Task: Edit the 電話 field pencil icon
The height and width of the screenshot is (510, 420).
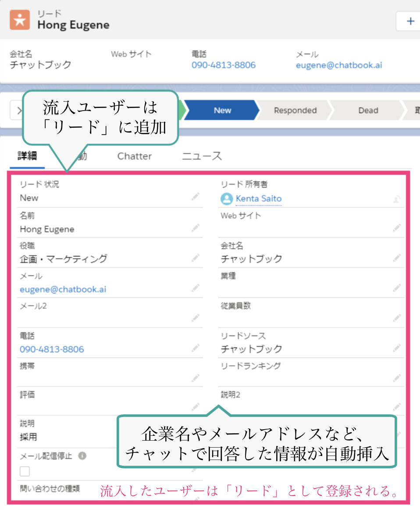Action: (x=195, y=348)
